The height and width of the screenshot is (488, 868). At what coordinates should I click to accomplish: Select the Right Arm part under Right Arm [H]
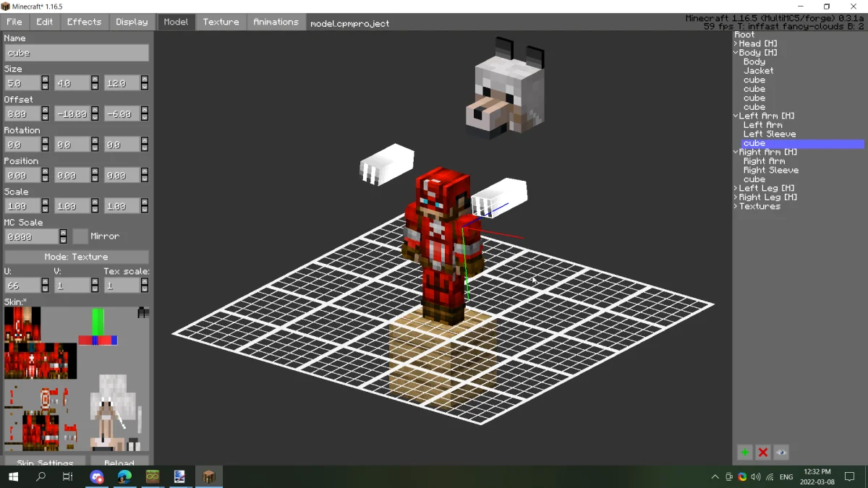tap(764, 161)
